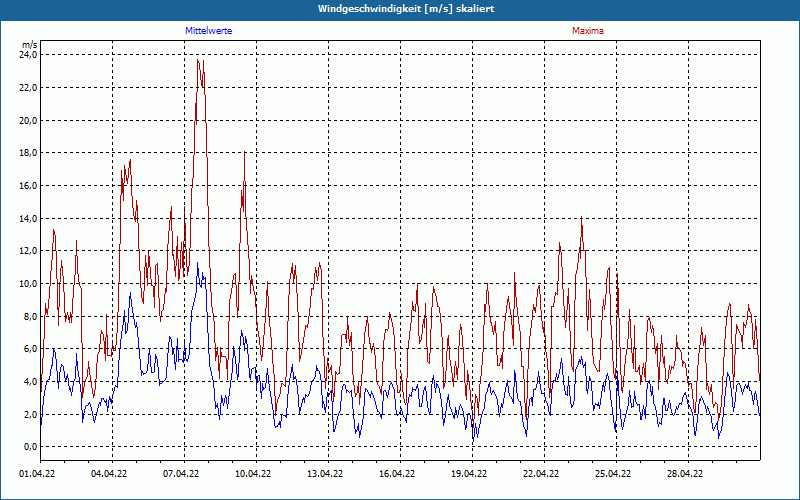
Task: Click the 2,0 y-axis value
Action: tap(31, 414)
